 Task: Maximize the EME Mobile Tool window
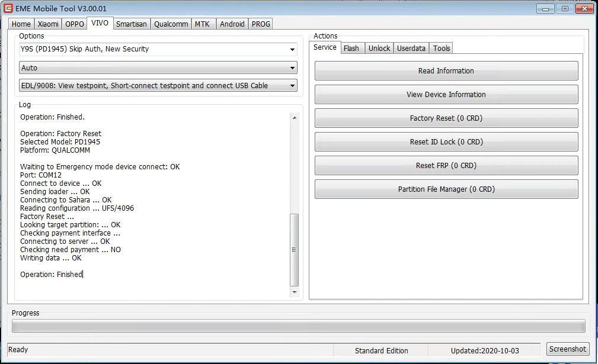(x=565, y=8)
